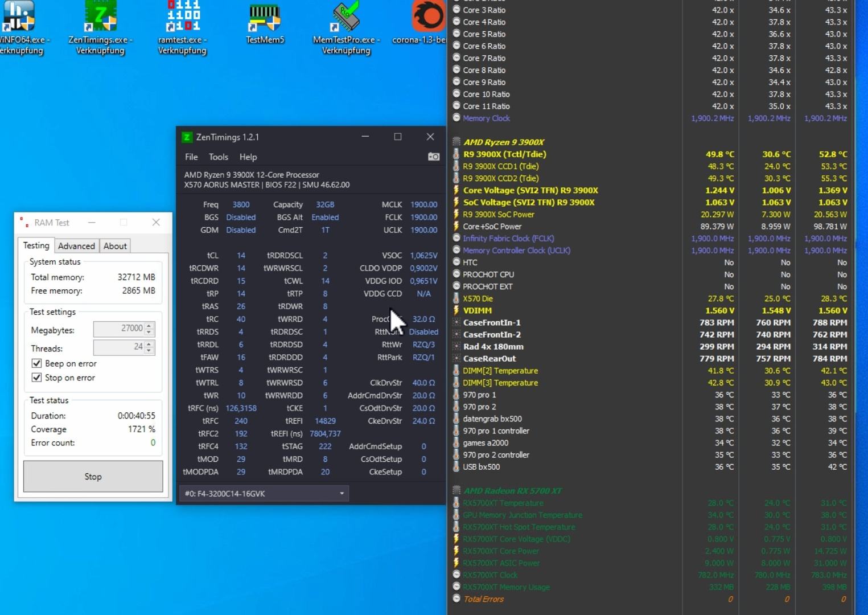Screen dimensions: 868x615
Task: Click the 49.8 °C Tctl/Tdie current value
Action: [x=720, y=154]
